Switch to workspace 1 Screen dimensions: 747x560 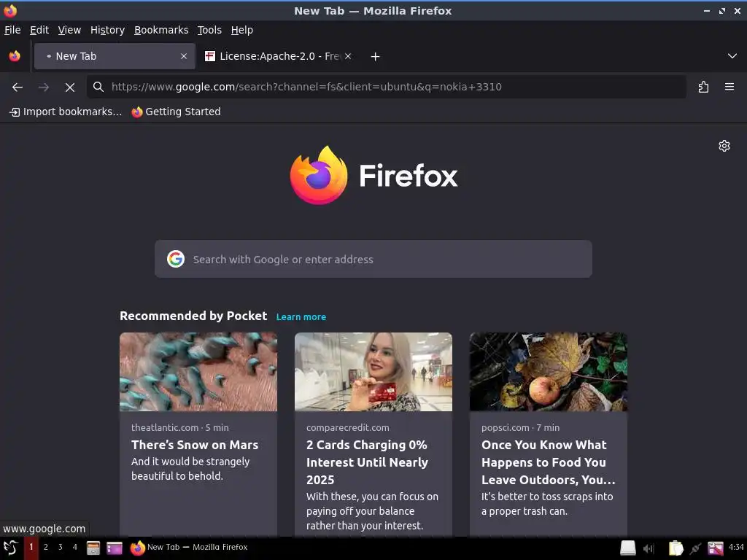point(31,548)
